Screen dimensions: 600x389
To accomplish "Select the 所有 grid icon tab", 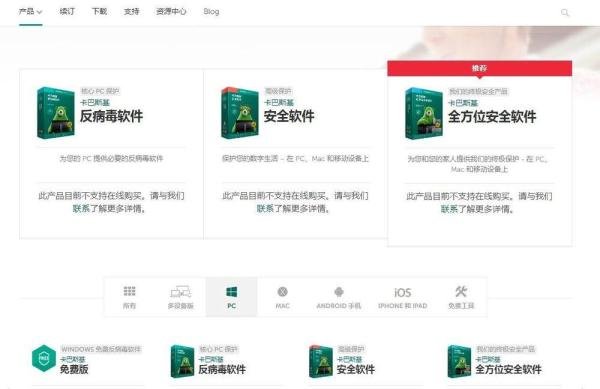I will click(x=129, y=297).
